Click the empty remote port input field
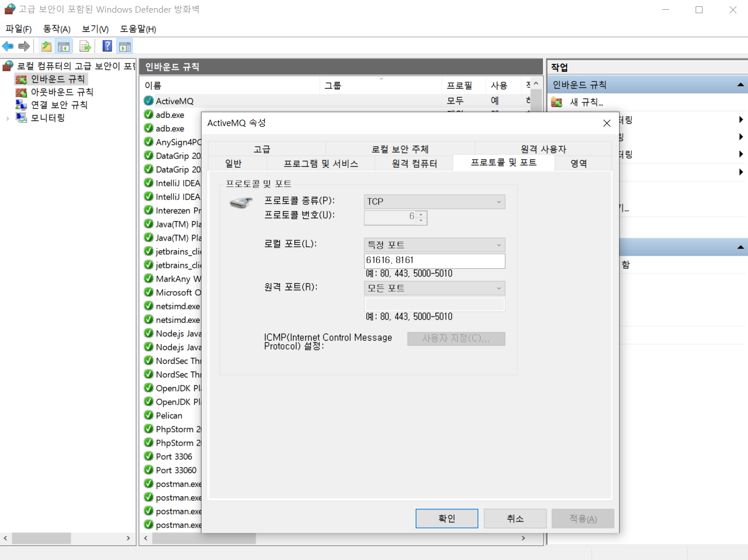Screen dimensions: 748x560 click(x=435, y=304)
